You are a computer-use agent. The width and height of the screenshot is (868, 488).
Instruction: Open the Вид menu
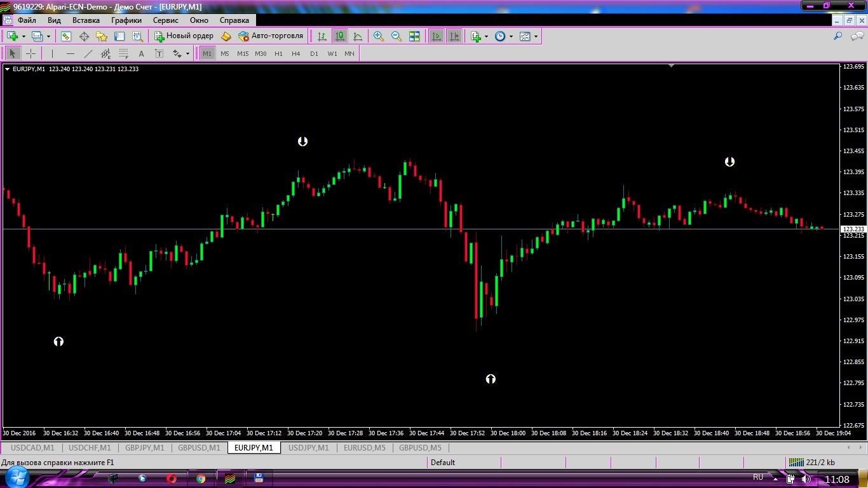click(x=54, y=20)
